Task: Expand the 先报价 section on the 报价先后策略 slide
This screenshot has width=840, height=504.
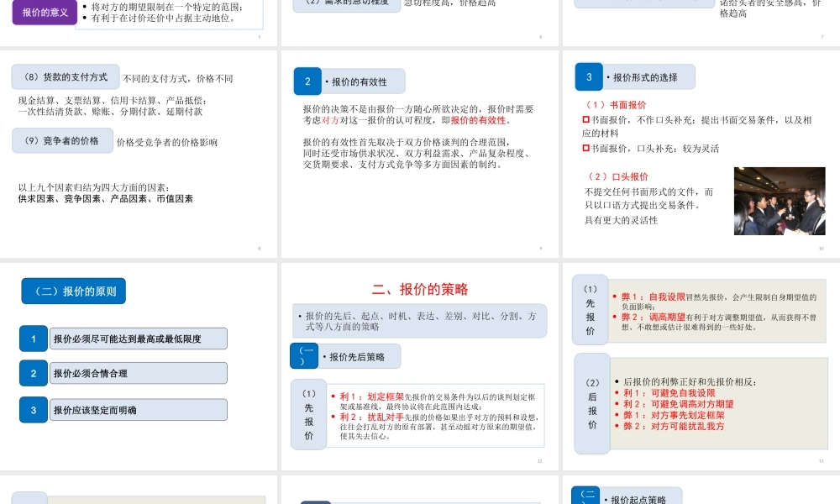Action: tap(307, 414)
